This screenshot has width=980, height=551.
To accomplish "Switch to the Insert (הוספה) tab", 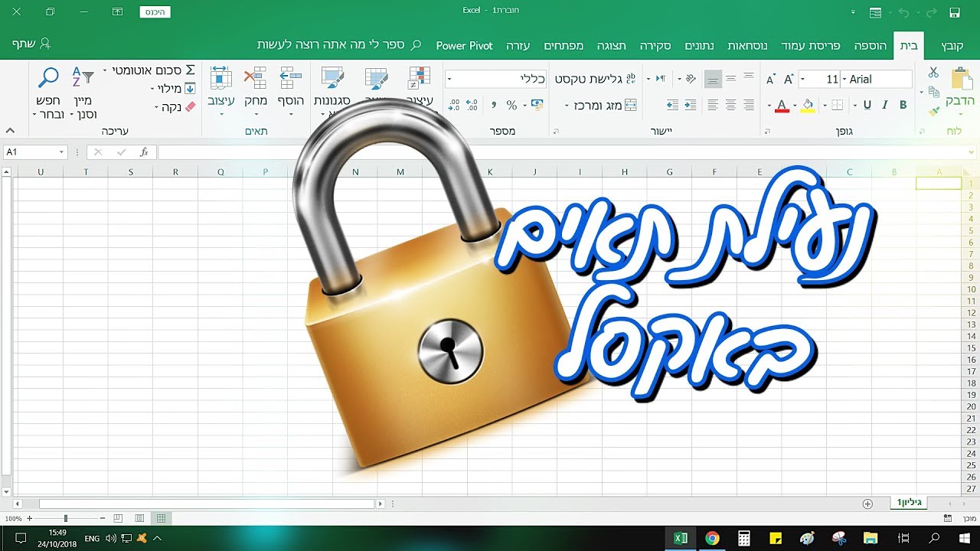I will pos(871,46).
